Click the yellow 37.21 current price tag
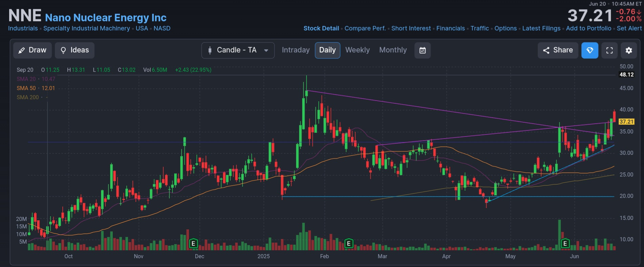 point(626,122)
